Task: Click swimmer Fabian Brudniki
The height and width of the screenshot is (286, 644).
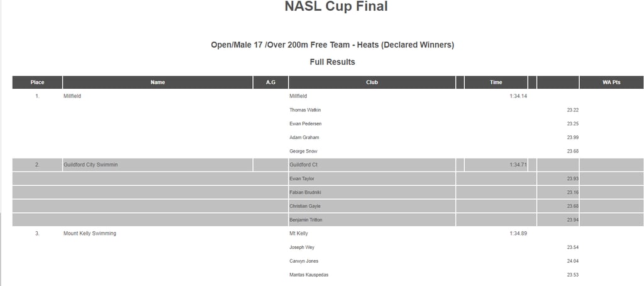Action: 306,193
